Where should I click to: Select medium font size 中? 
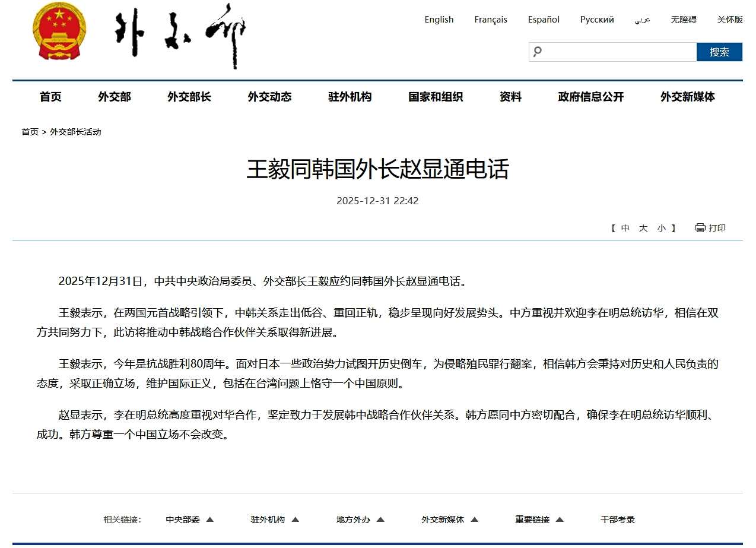coord(625,228)
